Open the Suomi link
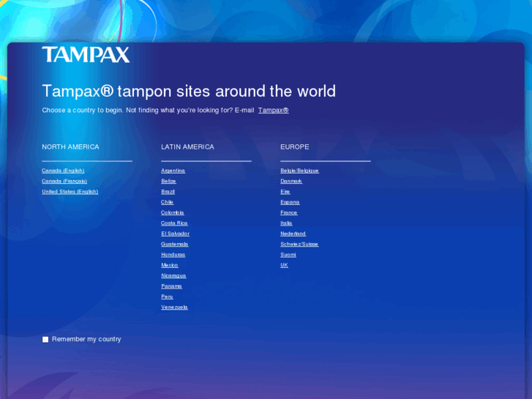Viewport: 532px width, 399px height. 288,255
